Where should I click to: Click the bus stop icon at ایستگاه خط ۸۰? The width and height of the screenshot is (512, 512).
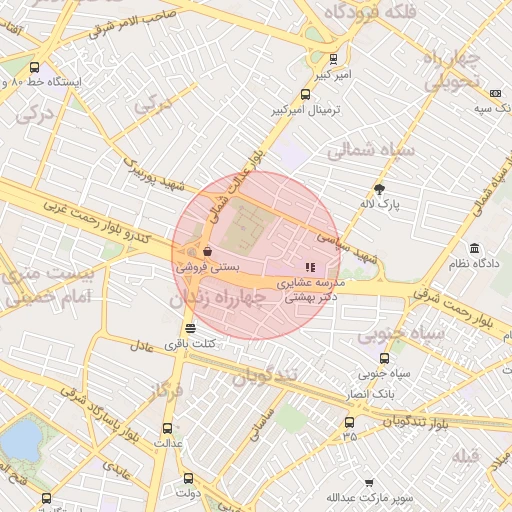pos(34,67)
